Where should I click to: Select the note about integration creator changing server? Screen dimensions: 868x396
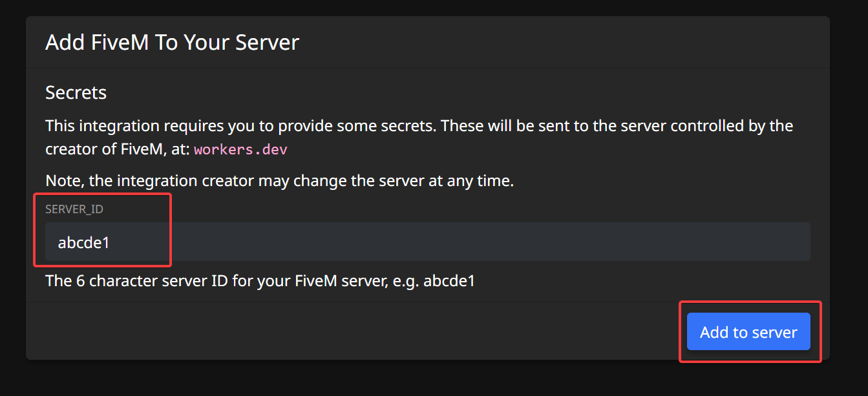(279, 180)
